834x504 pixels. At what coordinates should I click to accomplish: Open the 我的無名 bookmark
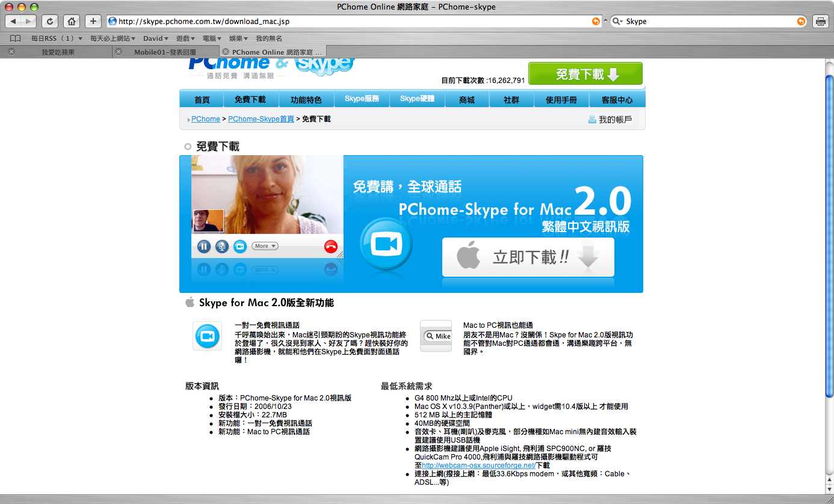pyautogui.click(x=269, y=38)
